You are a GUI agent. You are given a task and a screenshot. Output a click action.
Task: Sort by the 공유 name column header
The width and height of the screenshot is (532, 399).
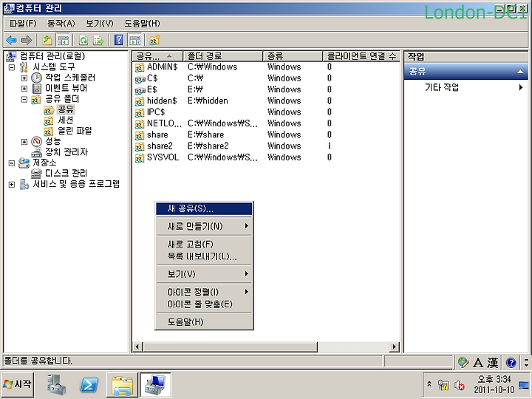point(158,56)
